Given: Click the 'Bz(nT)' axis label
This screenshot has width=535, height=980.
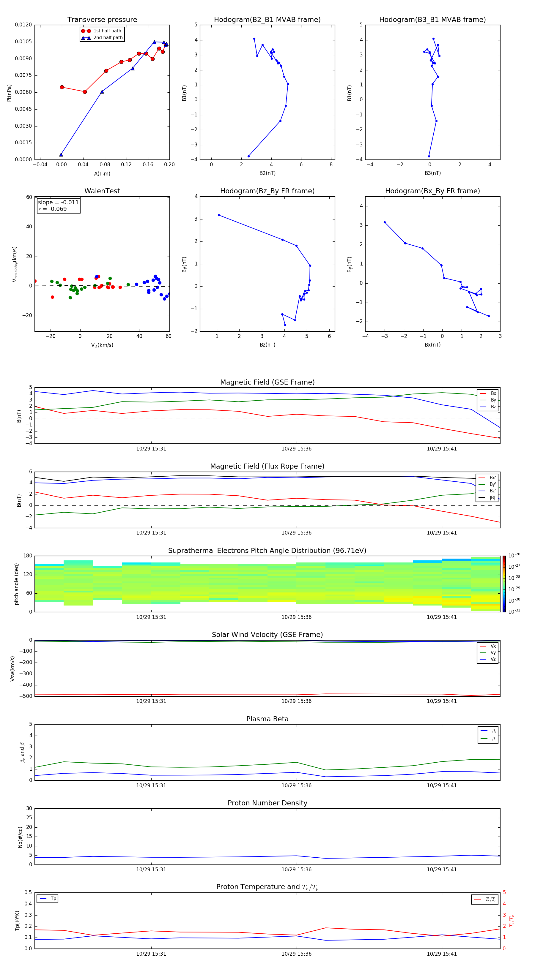Looking at the screenshot, I should 267,345.
